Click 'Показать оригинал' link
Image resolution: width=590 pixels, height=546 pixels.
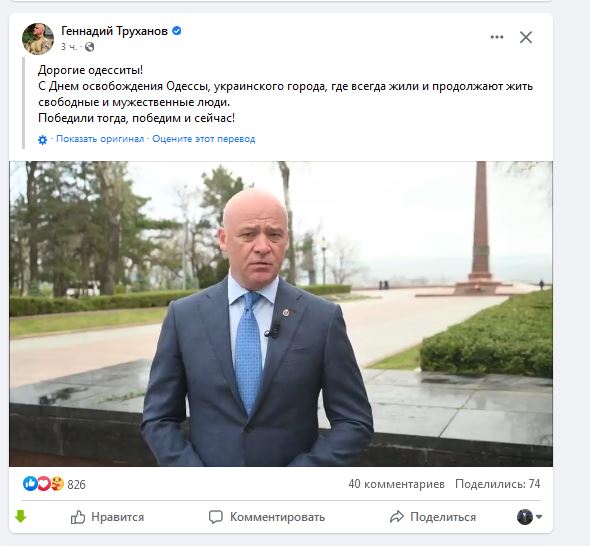[100, 139]
